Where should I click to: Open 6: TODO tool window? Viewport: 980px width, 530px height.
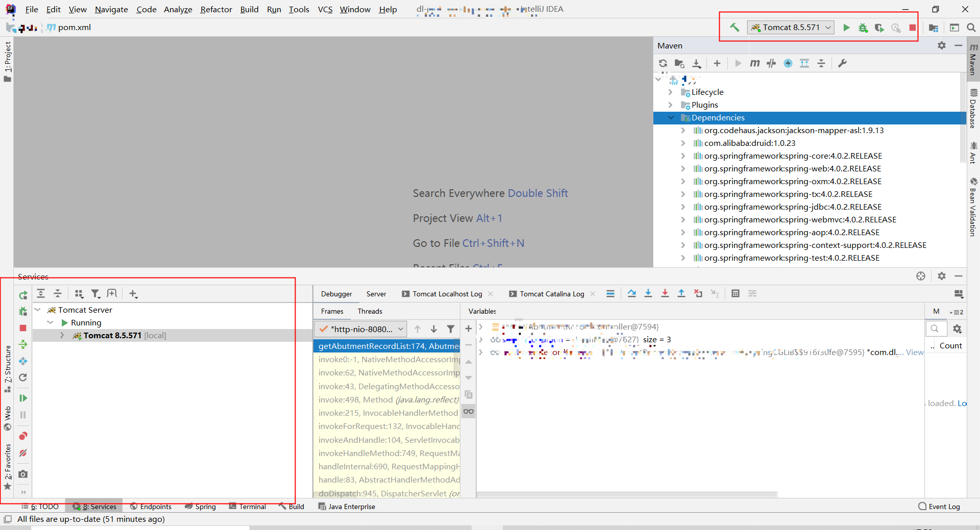coord(40,507)
